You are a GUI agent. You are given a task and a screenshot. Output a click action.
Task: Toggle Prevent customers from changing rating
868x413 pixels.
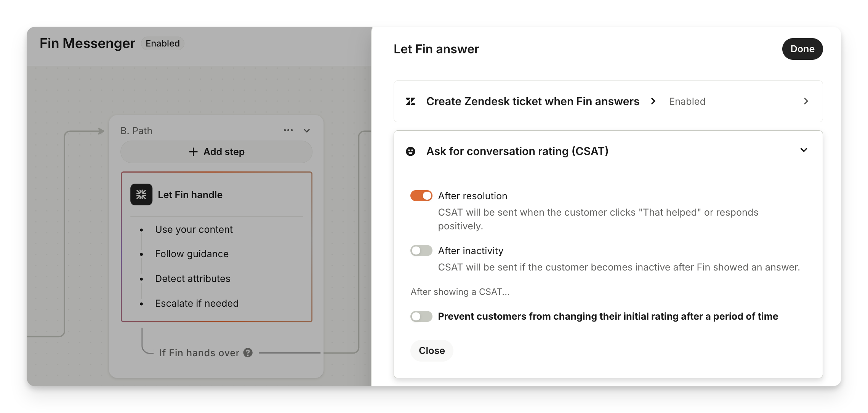(421, 316)
